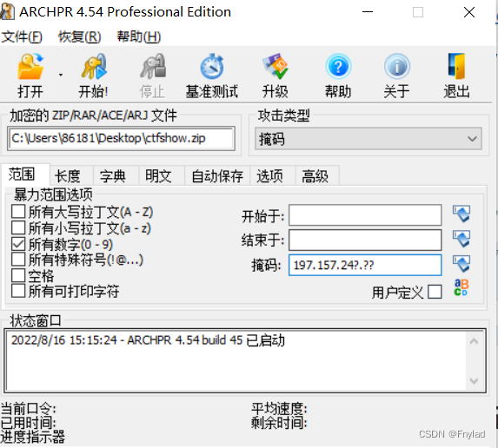
Task: Run the benchmark (基准测试) icon
Action: 212,67
